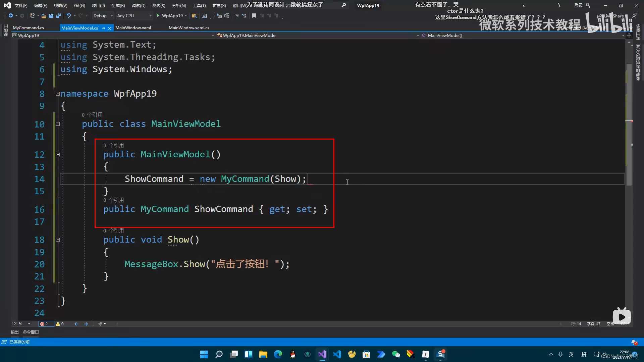Open the 工具(T) tools menu
644x362 pixels.
199,5
